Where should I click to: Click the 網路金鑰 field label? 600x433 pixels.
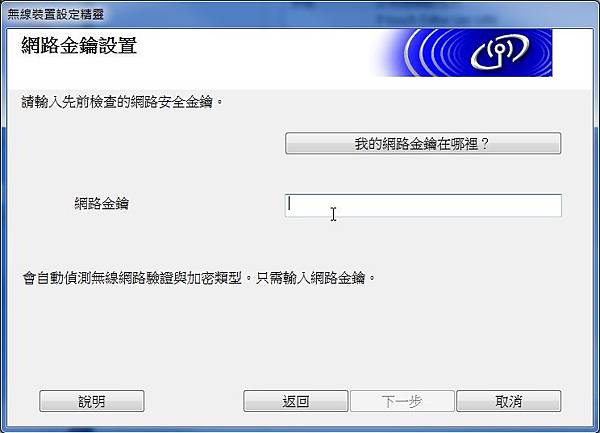[101, 203]
